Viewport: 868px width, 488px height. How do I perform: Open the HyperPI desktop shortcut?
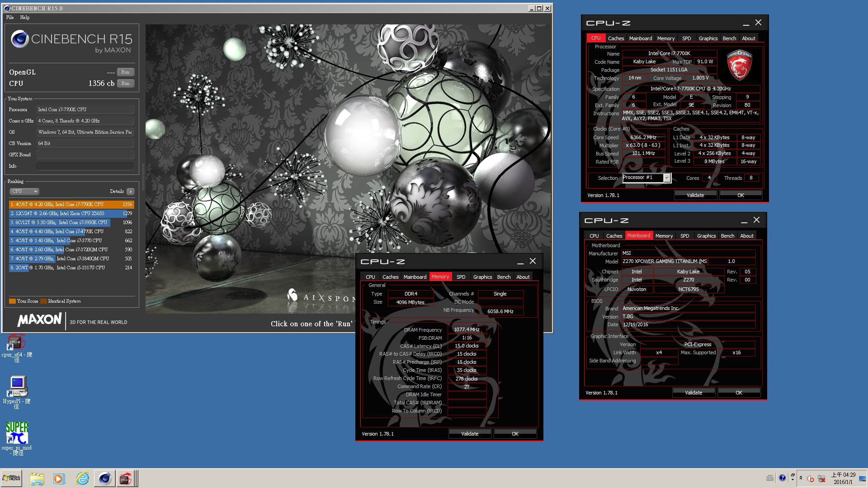(17, 392)
